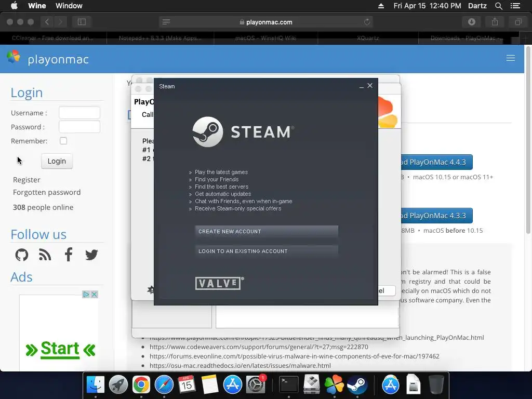This screenshot has height=399, width=532.
Task: Click the Dartz user name in menu bar
Action: [477, 6]
